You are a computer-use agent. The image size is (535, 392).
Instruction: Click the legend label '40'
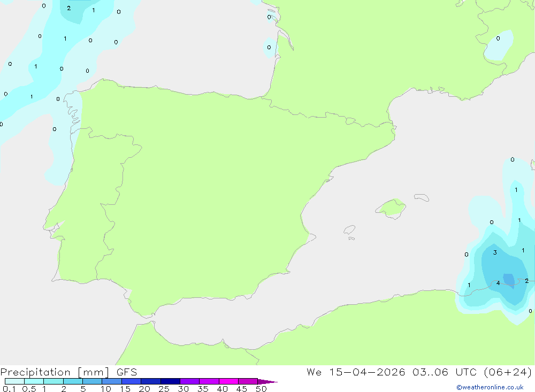click(222, 389)
